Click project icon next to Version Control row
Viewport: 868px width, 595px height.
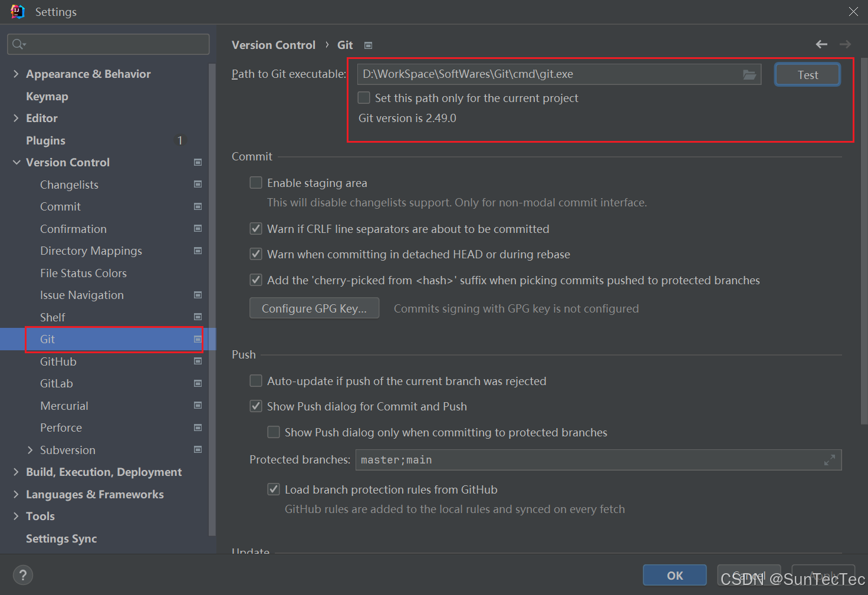pos(198,162)
